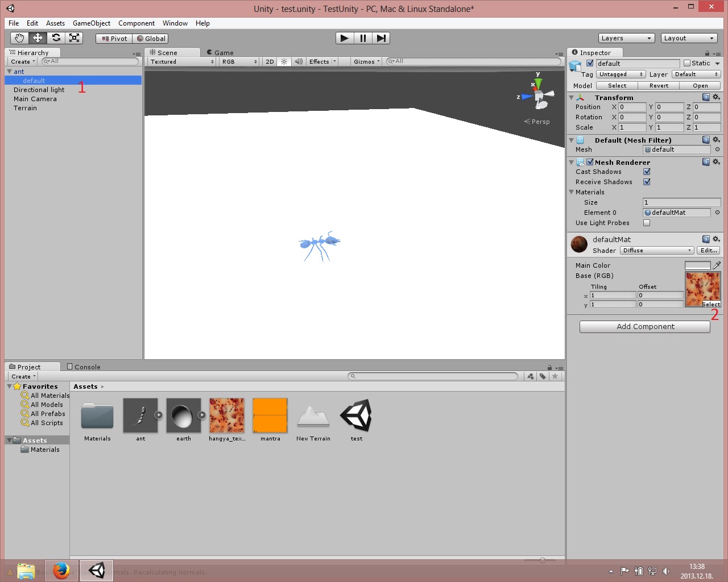The height and width of the screenshot is (582, 728).
Task: Click the Main Color eyedropper
Action: (717, 265)
